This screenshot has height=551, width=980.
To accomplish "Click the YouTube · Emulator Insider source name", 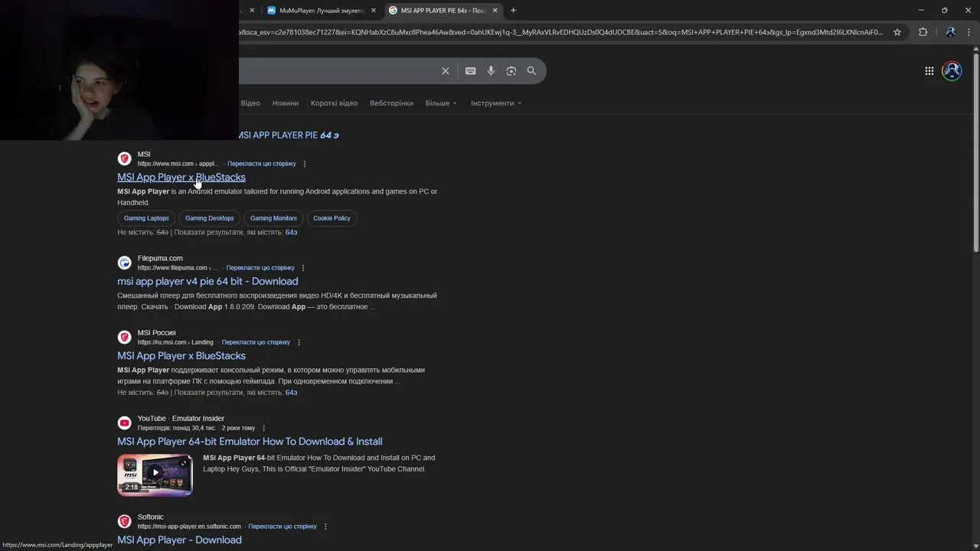I will (181, 419).
